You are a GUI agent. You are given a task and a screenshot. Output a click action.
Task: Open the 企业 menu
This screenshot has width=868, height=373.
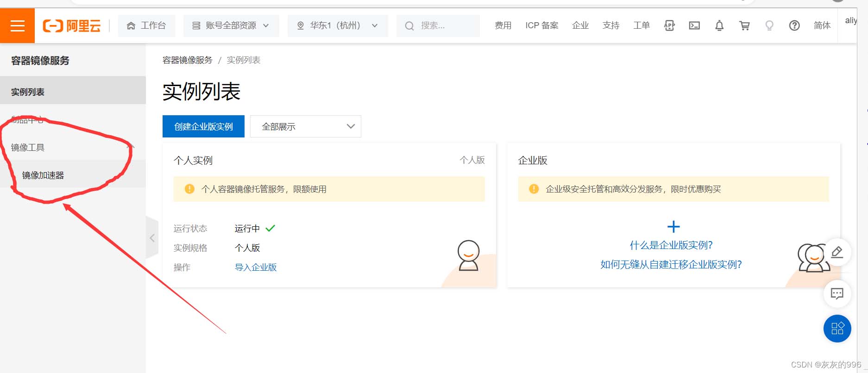[x=580, y=25]
